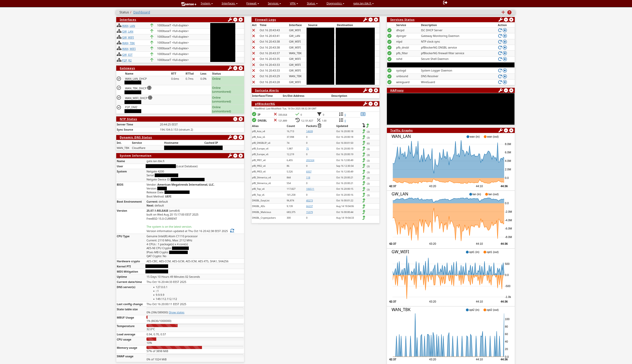Screen dimensions: 632x364
Task: Toggle opt2 (in) series in WAN_TBK graph
Action: click(x=473, y=310)
